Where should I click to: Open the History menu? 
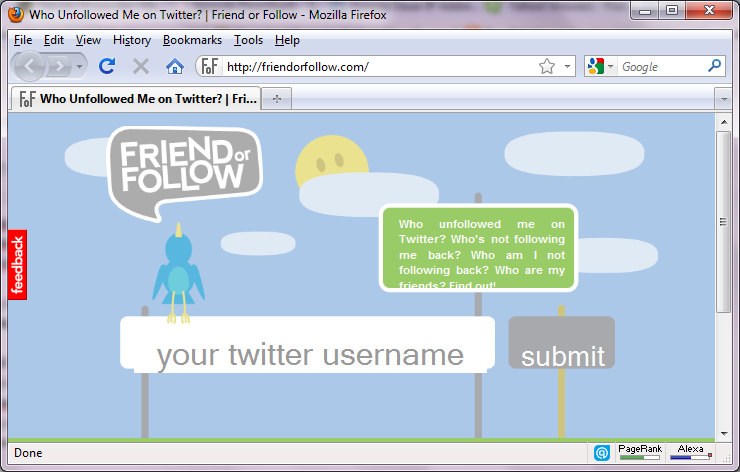[x=132, y=40]
